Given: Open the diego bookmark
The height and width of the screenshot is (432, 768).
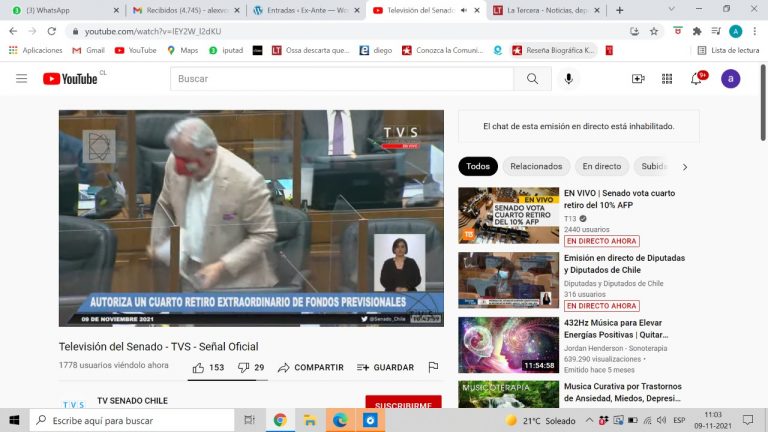Looking at the screenshot, I should tap(376, 50).
